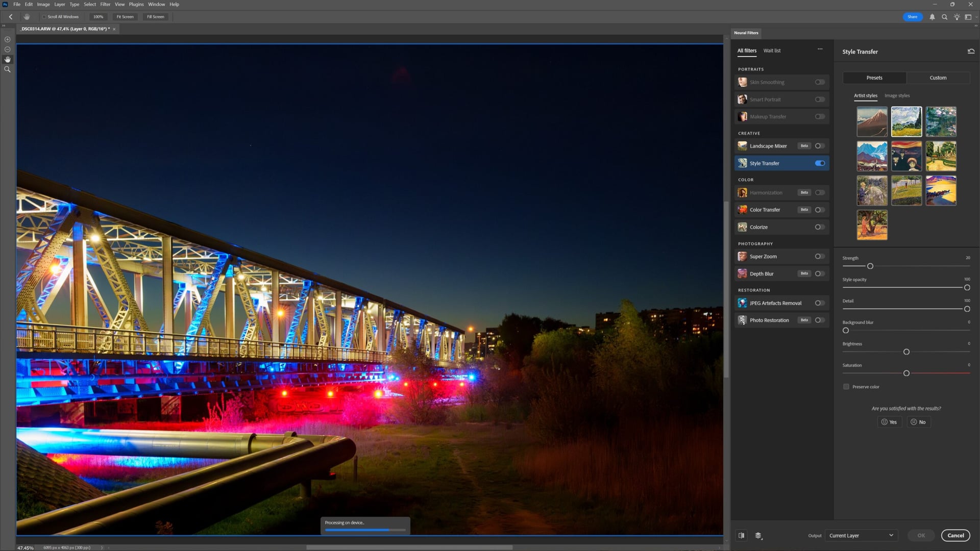Click the Cancel button
980x551 pixels.
pyautogui.click(x=955, y=535)
